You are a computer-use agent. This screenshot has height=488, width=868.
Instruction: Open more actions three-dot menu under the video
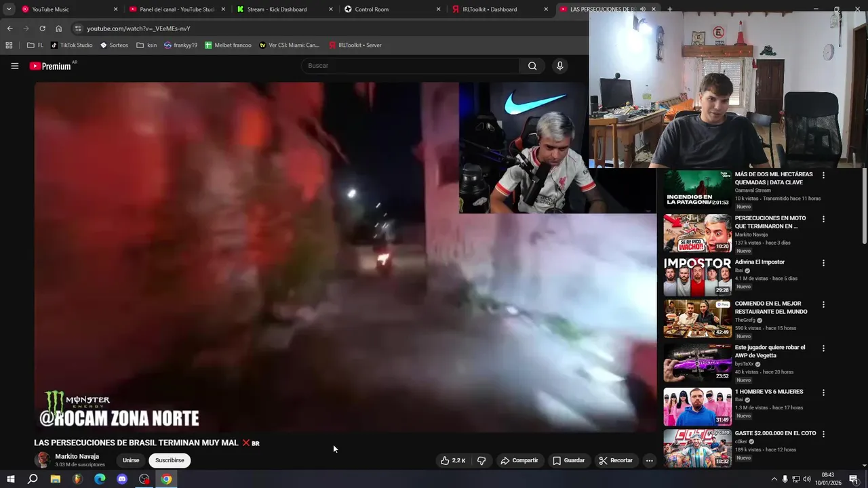(649, 460)
